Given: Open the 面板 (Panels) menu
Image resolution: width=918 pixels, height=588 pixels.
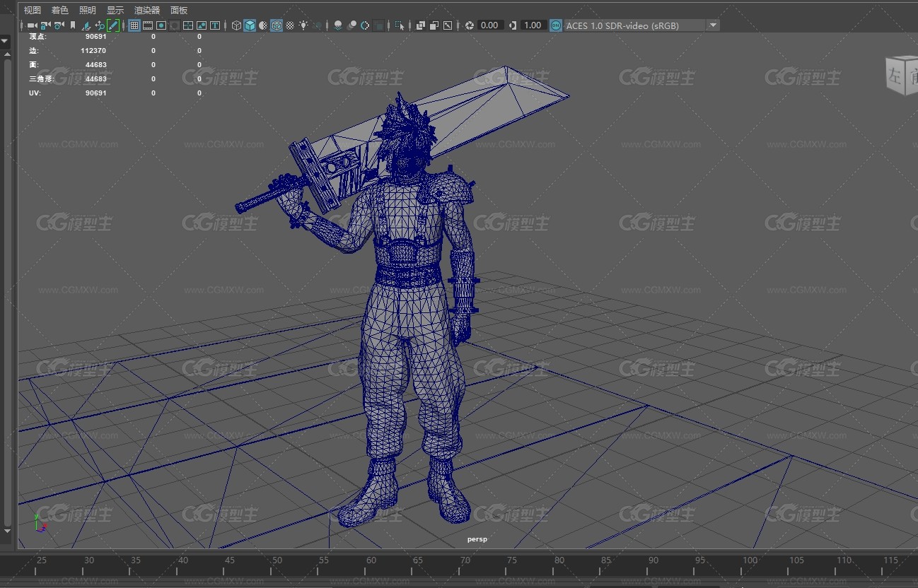Looking at the screenshot, I should pyautogui.click(x=179, y=10).
